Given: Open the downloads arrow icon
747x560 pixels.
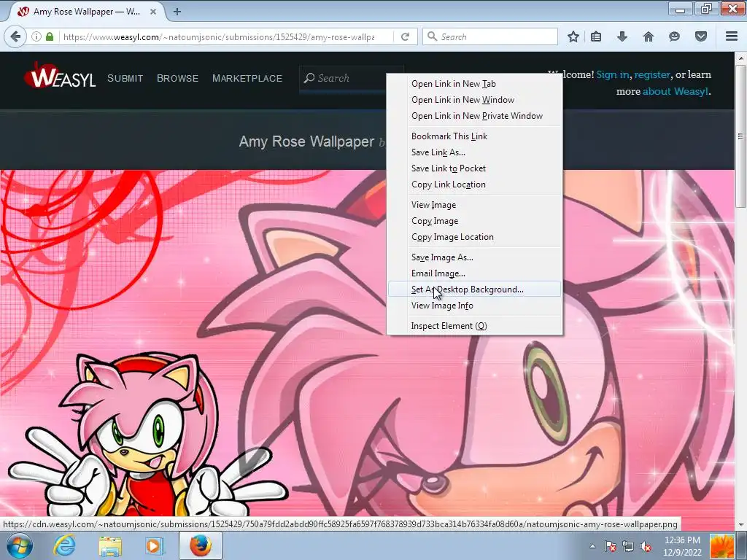Looking at the screenshot, I should pos(622,36).
